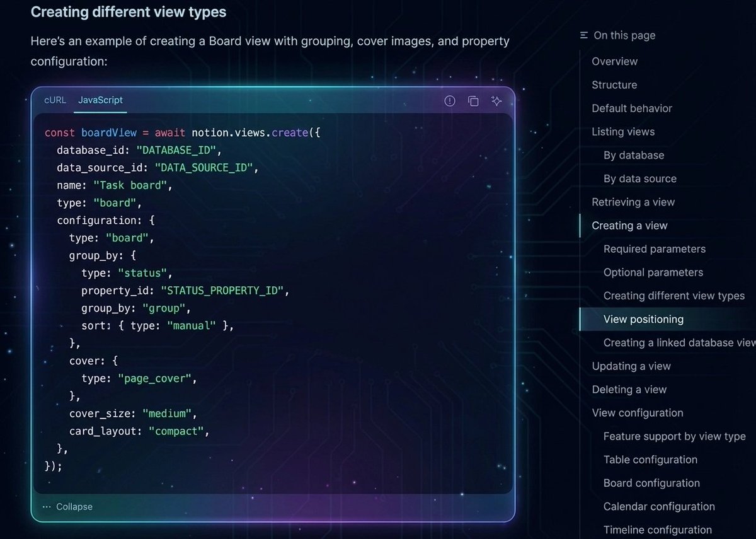Click the boardView variable name
The height and width of the screenshot is (539, 756).
108,133
